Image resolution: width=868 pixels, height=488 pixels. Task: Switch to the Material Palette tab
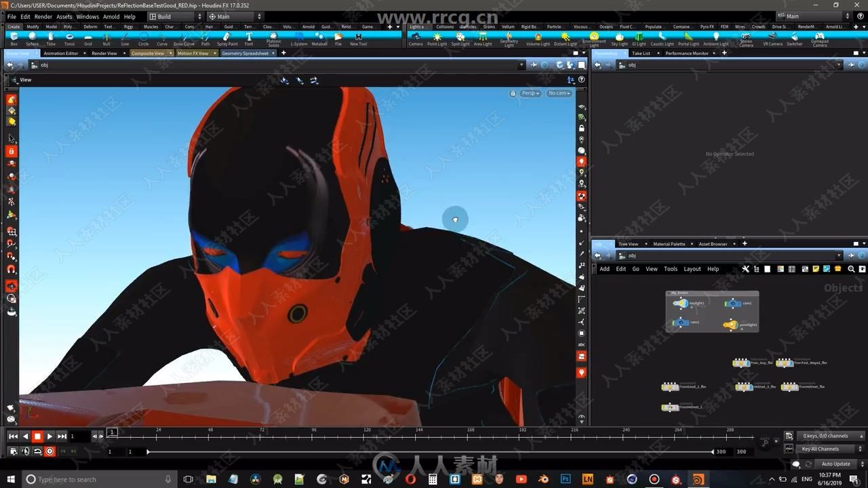[669, 244]
